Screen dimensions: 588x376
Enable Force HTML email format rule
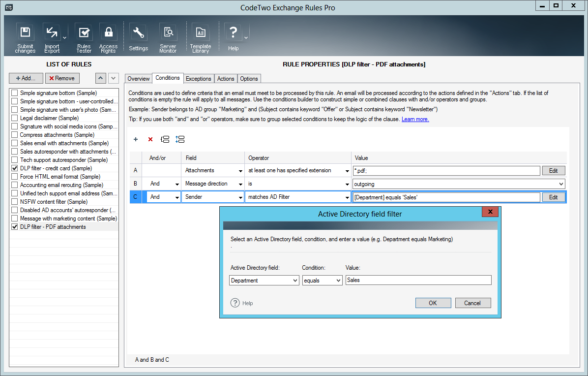point(15,176)
